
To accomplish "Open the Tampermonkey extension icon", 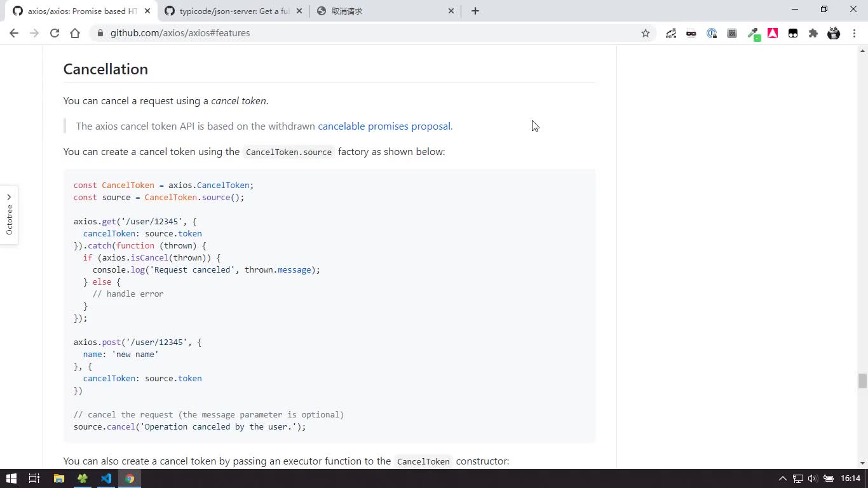I will point(793,34).
